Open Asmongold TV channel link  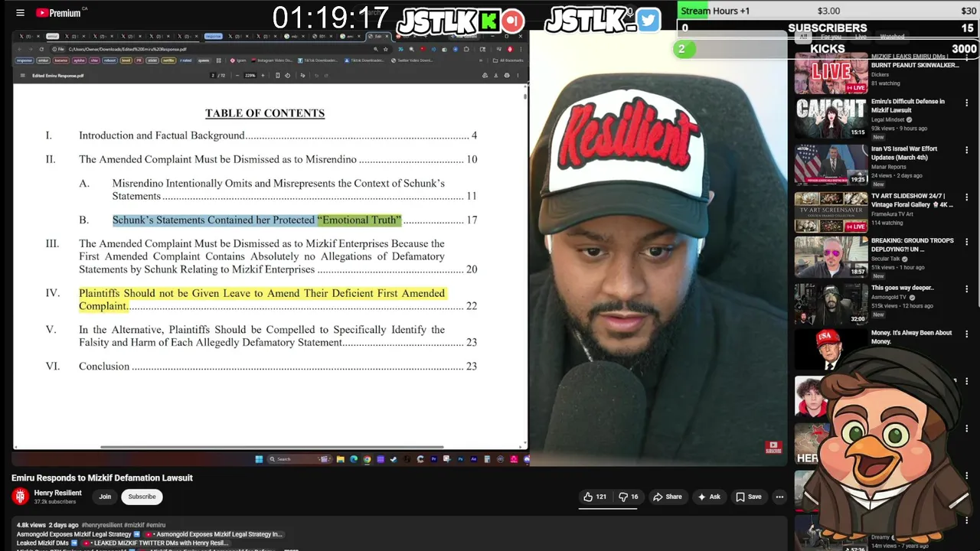(x=889, y=297)
